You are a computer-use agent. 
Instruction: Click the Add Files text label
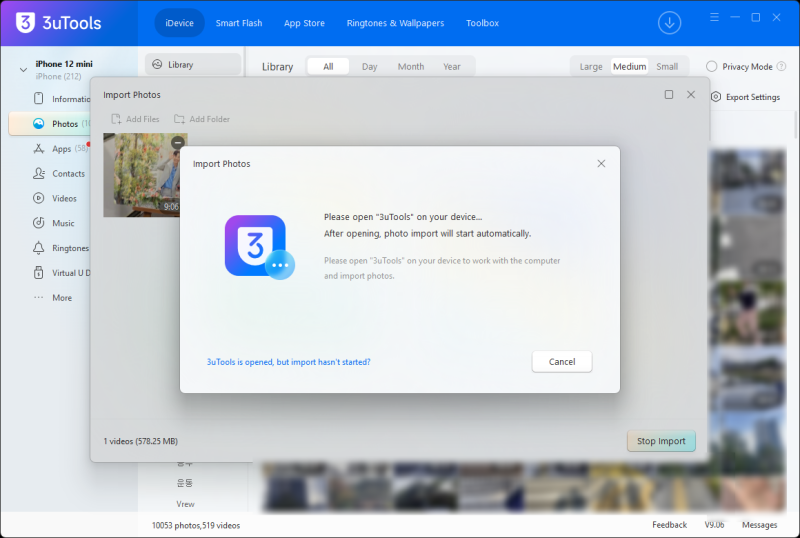tap(142, 119)
